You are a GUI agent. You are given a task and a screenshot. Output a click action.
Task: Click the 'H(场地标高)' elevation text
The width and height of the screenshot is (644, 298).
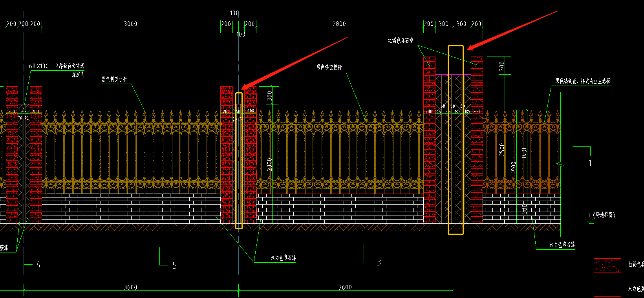coord(602,215)
